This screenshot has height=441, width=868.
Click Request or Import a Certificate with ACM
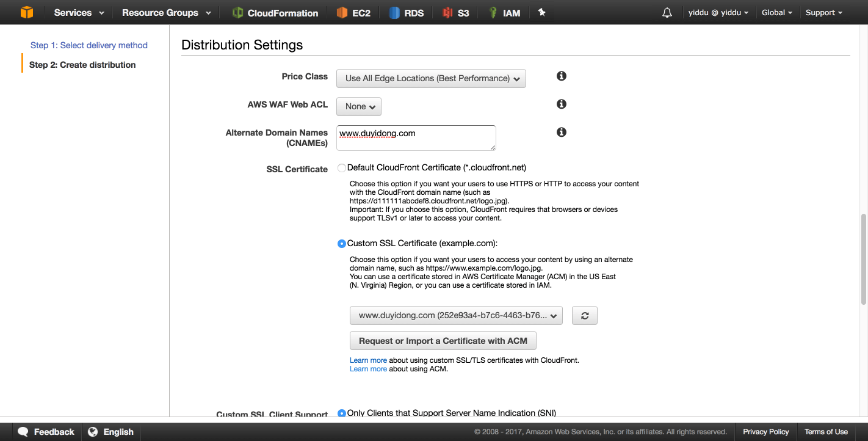443,341
